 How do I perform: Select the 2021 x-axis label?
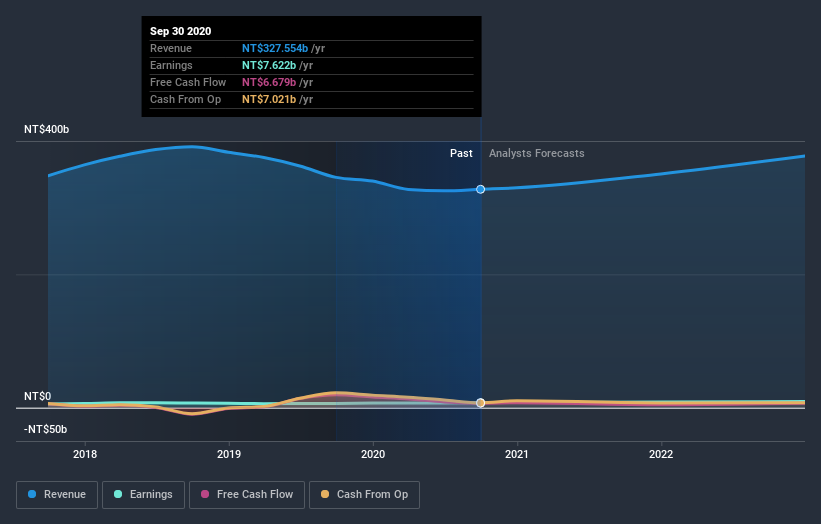point(517,454)
